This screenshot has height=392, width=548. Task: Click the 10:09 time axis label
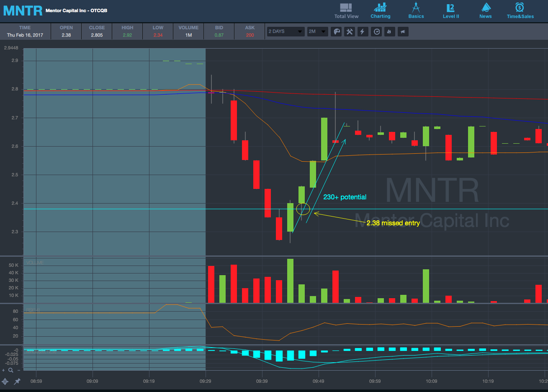[432, 381]
